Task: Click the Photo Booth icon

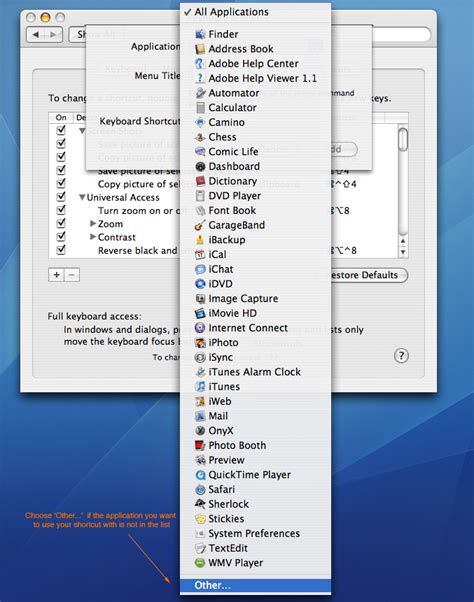Action: tap(200, 445)
